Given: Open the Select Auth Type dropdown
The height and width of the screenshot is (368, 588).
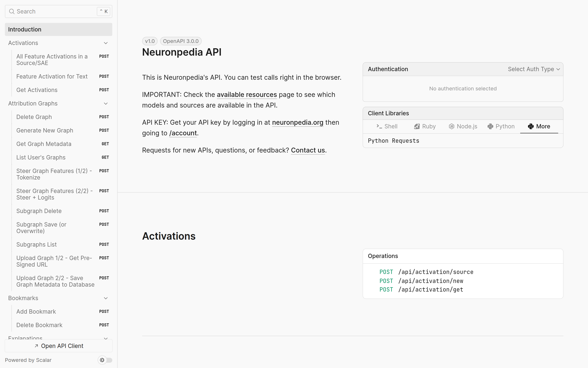Looking at the screenshot, I should coord(534,69).
